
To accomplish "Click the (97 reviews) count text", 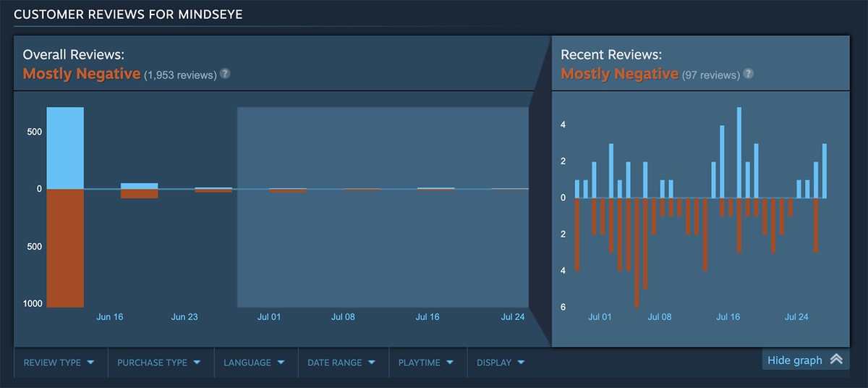I will 710,75.
